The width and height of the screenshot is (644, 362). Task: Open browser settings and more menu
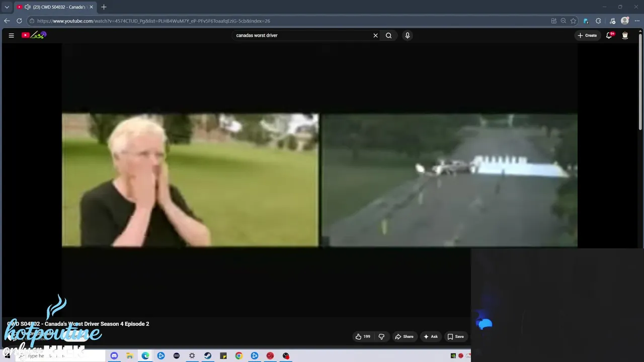(x=637, y=21)
